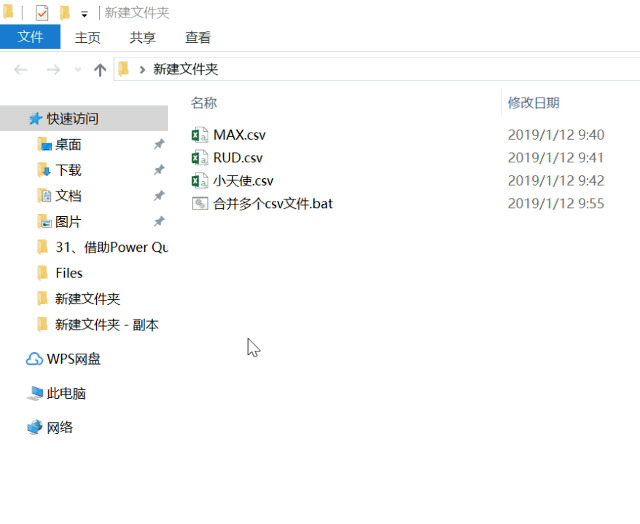Open WPS网盘 in the navigation pane

73,359
